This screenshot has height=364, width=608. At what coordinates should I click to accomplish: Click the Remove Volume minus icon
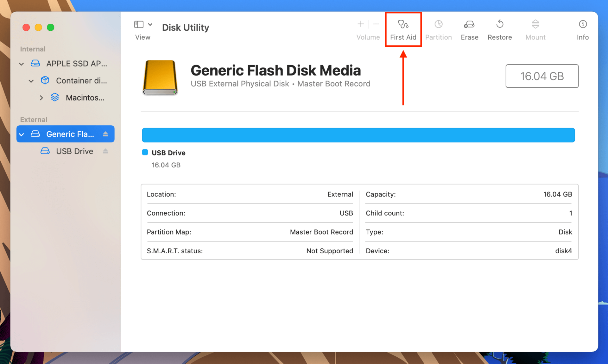coord(376,24)
